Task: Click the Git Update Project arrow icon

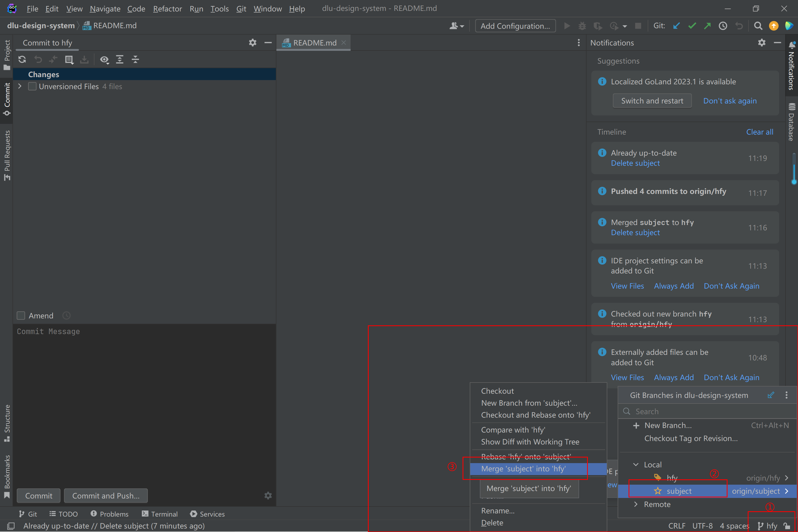Action: pyautogui.click(x=676, y=26)
